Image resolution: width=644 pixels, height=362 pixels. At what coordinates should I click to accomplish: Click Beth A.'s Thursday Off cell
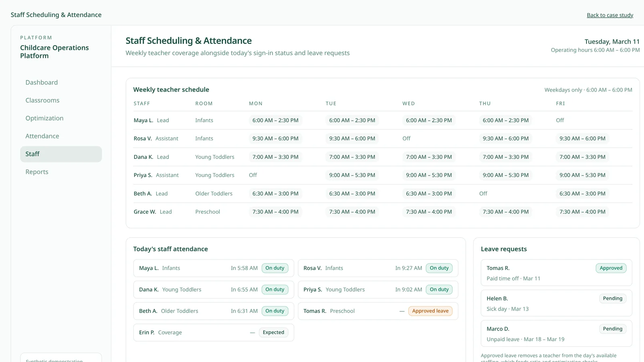483,193
